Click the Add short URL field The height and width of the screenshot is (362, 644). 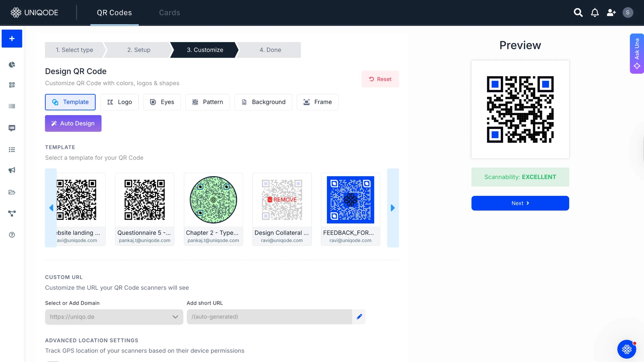pyautogui.click(x=270, y=317)
